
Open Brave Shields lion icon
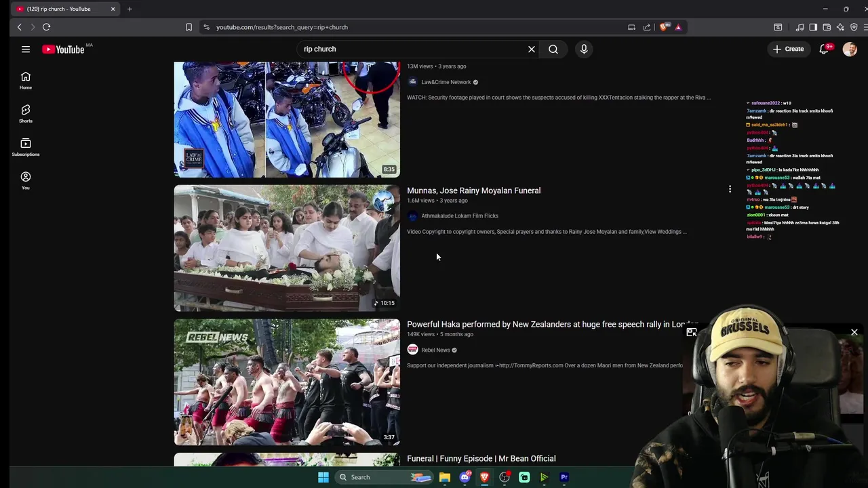[663, 27]
